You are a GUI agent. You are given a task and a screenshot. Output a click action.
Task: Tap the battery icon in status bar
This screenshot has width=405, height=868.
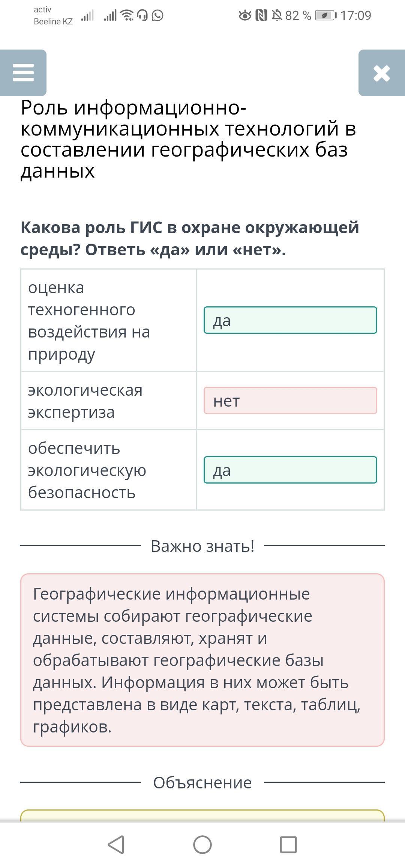click(325, 16)
